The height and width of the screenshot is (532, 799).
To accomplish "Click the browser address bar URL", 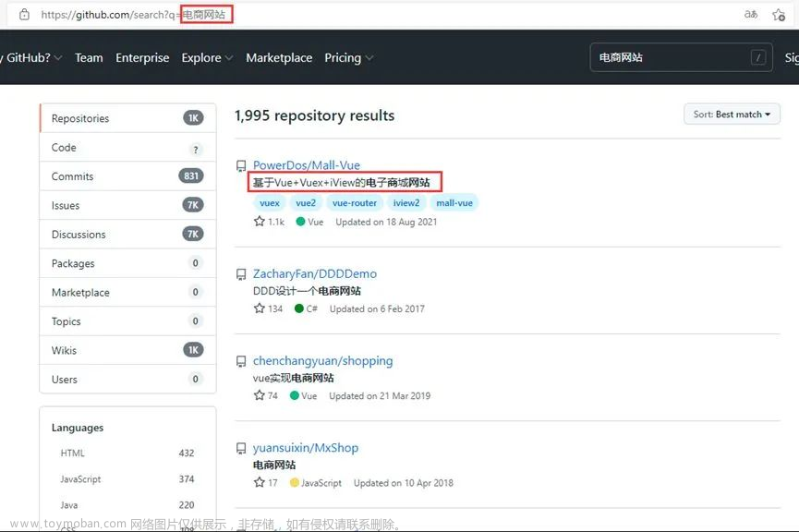I will click(x=133, y=15).
